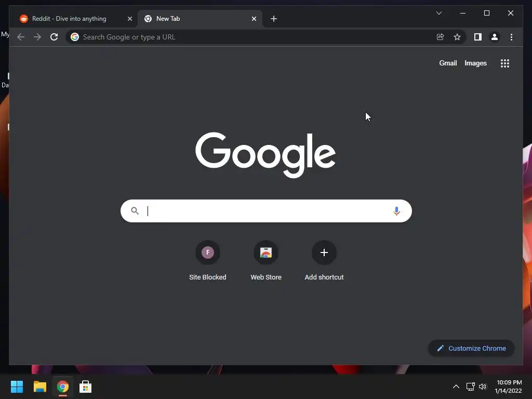Open the Google apps grid

(x=505, y=63)
